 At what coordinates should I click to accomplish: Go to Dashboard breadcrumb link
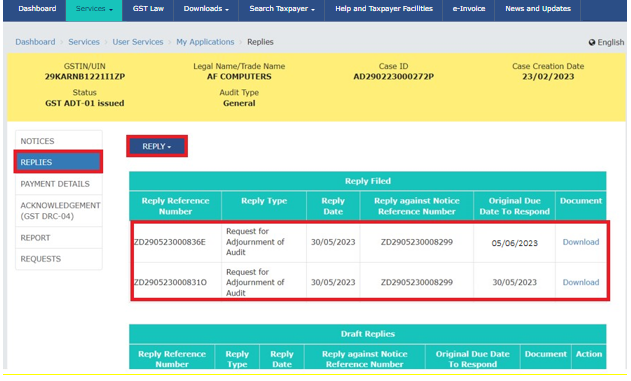(35, 42)
